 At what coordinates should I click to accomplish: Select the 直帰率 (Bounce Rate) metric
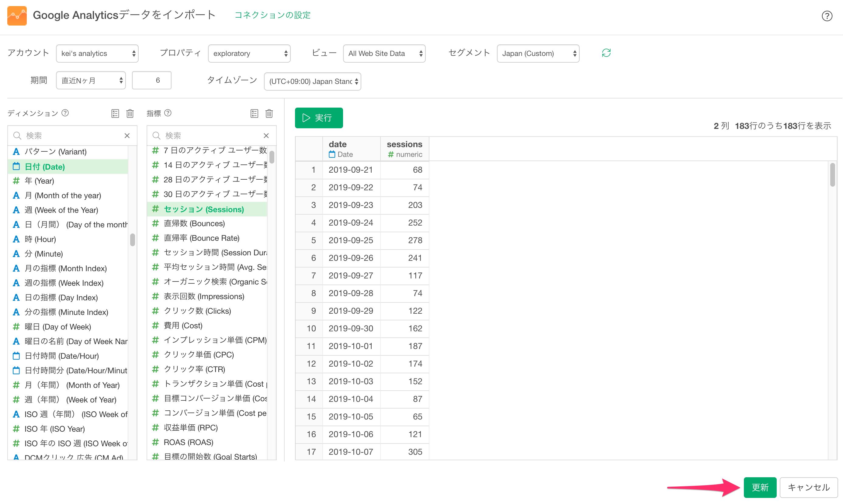pyautogui.click(x=207, y=238)
